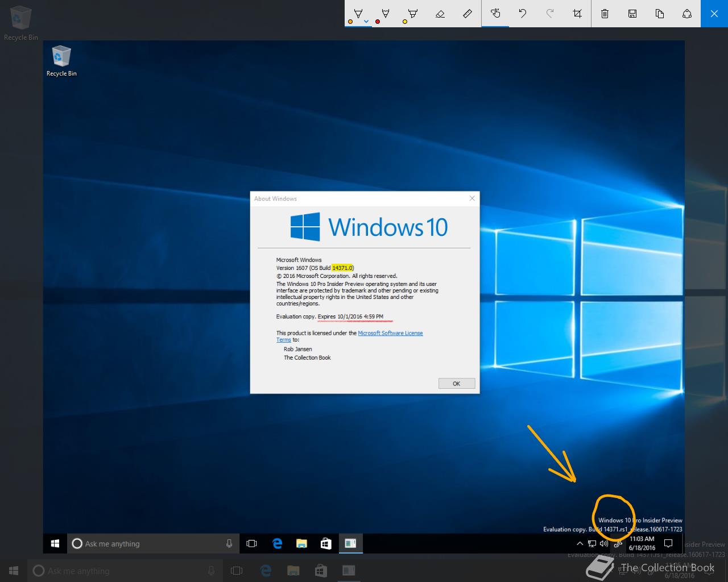Select winver app on captured taskbar
The height and width of the screenshot is (582, 728).
pyautogui.click(x=351, y=544)
